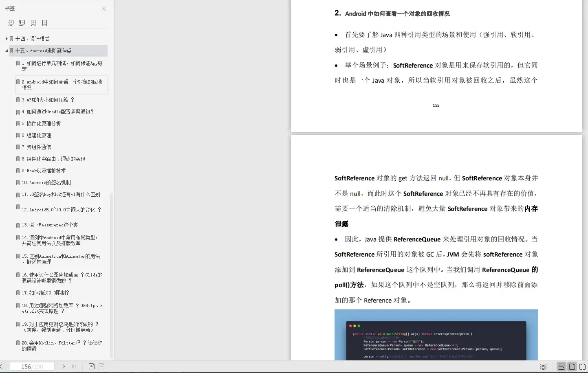This screenshot has width=588, height=373.
Task: Click the bookmark panel vertical scrollbar
Action: pyautogui.click(x=111, y=275)
